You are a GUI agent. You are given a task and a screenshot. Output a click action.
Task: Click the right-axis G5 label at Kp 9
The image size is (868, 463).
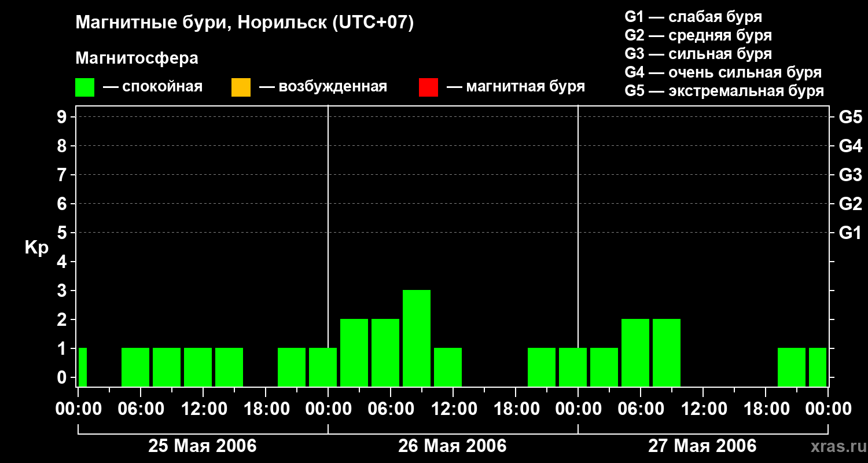(x=850, y=117)
